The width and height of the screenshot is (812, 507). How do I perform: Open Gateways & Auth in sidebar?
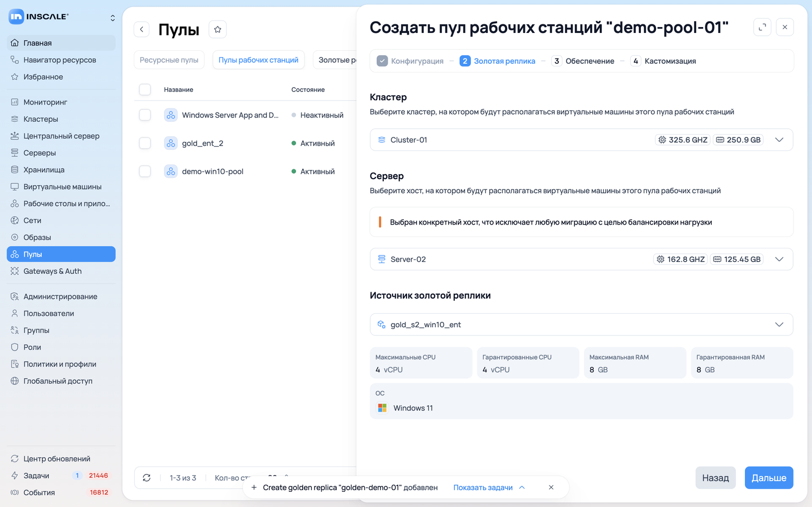[61, 271]
